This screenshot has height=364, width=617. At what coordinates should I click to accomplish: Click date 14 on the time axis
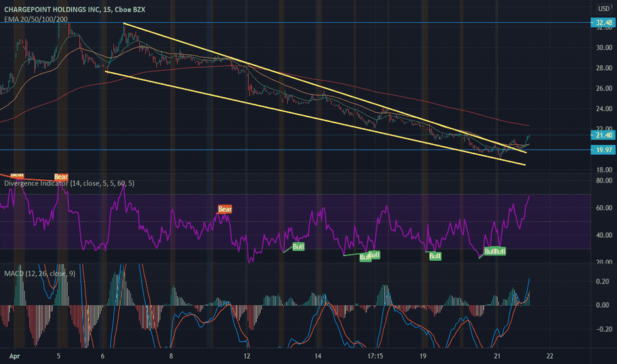point(318,356)
